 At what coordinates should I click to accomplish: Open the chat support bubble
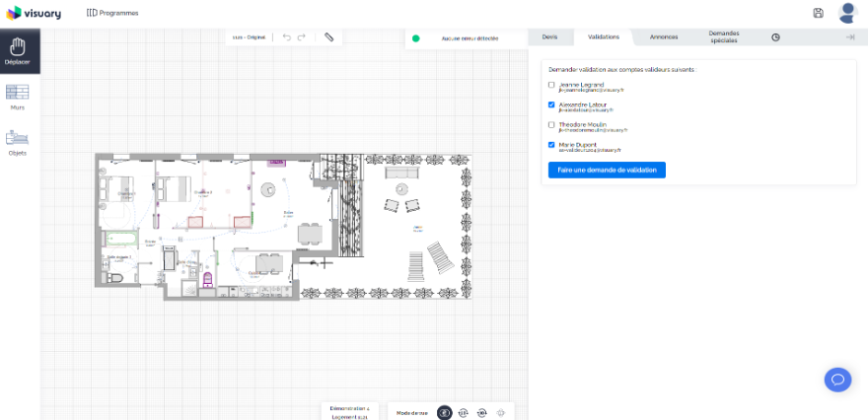tap(837, 380)
